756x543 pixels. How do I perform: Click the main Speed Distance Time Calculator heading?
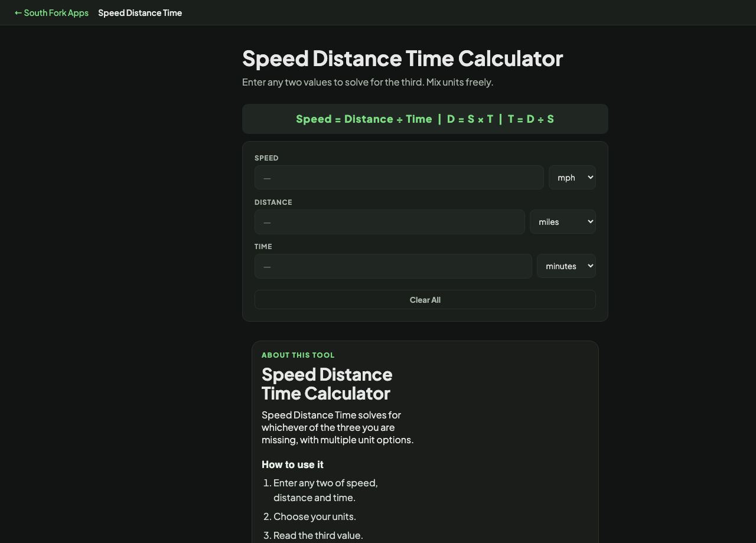[402, 58]
